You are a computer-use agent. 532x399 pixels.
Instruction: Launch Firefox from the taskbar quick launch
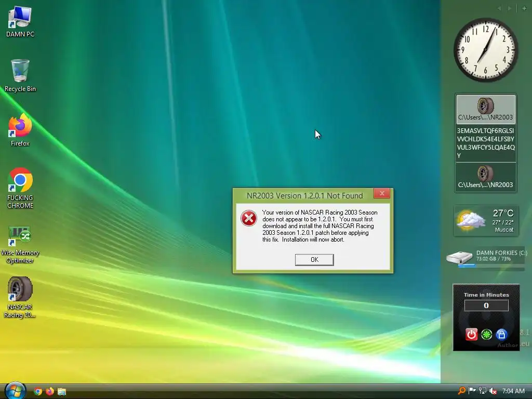click(x=49, y=391)
